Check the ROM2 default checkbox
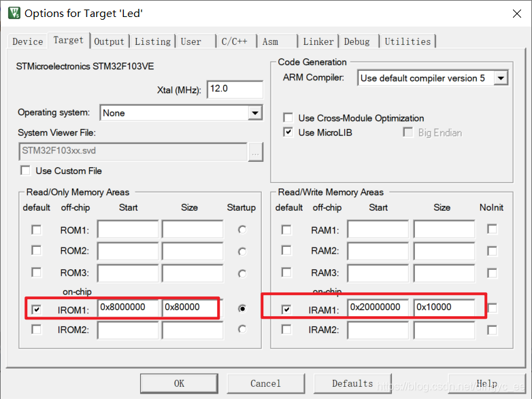532x399 pixels. [x=36, y=251]
